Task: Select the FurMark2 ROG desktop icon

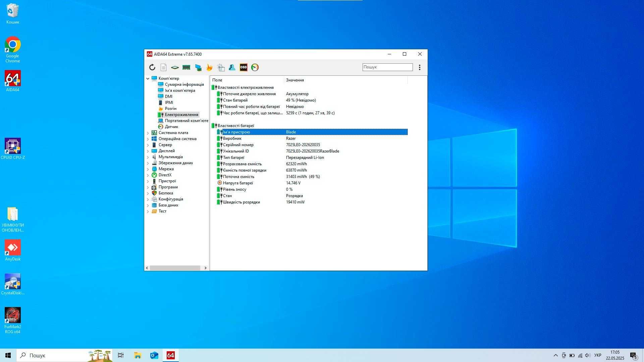Action: coord(13,320)
